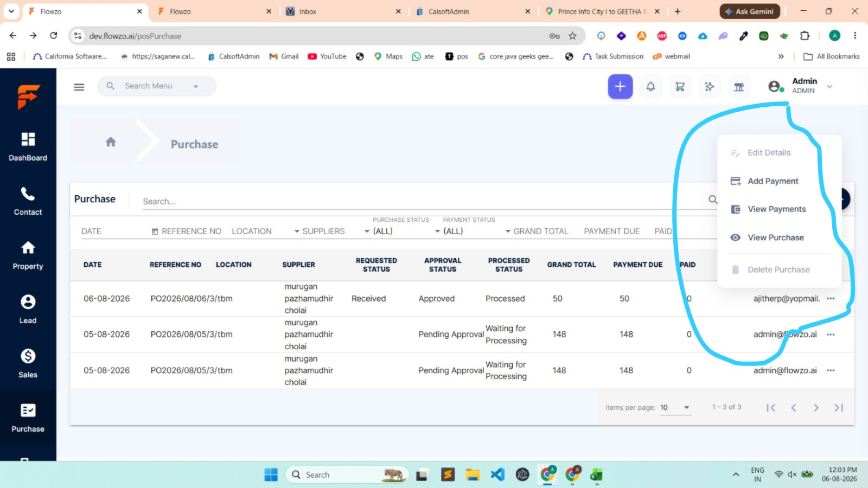This screenshot has height=488, width=868.
Task: Click the bank building icon in header
Action: [739, 87]
